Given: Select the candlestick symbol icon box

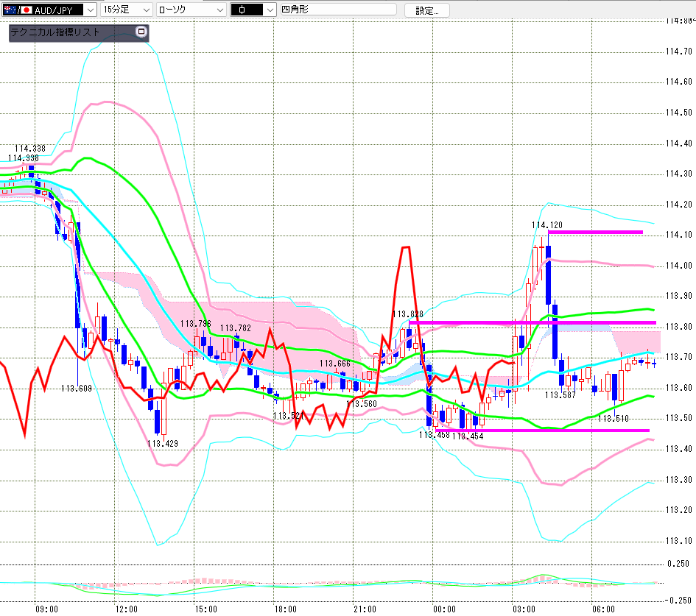Looking at the screenshot, I should pyautogui.click(x=247, y=10).
